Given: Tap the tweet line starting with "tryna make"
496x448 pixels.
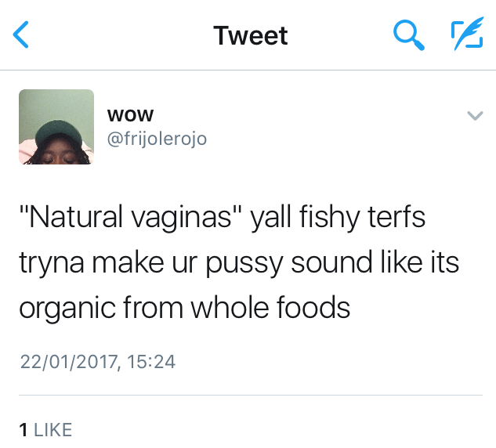Looking at the screenshot, I should (x=239, y=262).
